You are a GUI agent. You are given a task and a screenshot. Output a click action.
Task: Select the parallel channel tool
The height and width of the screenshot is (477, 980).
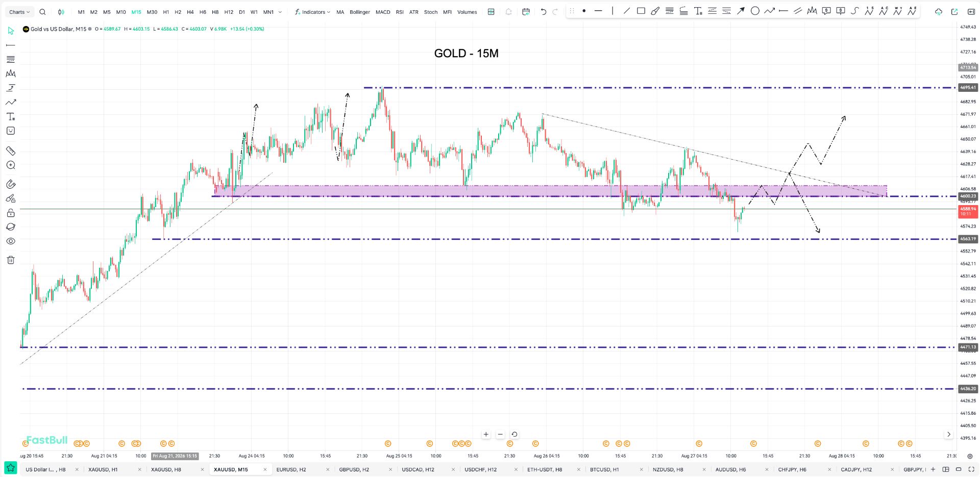click(x=798, y=11)
